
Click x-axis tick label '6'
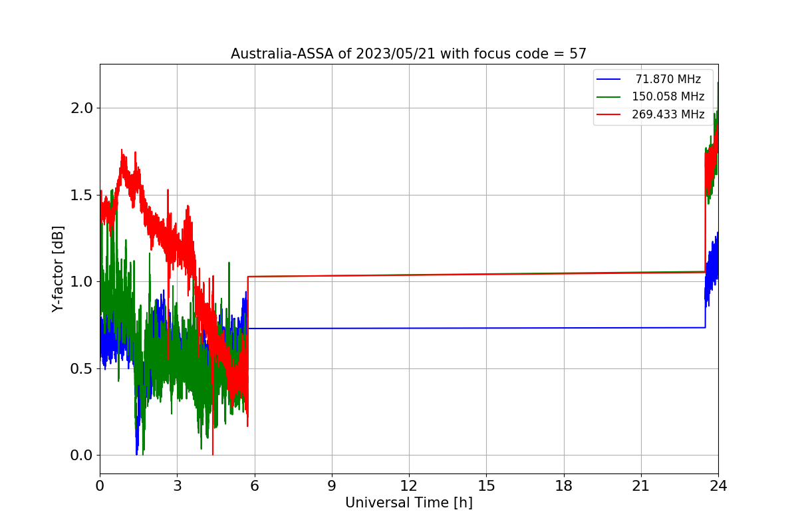(255, 486)
